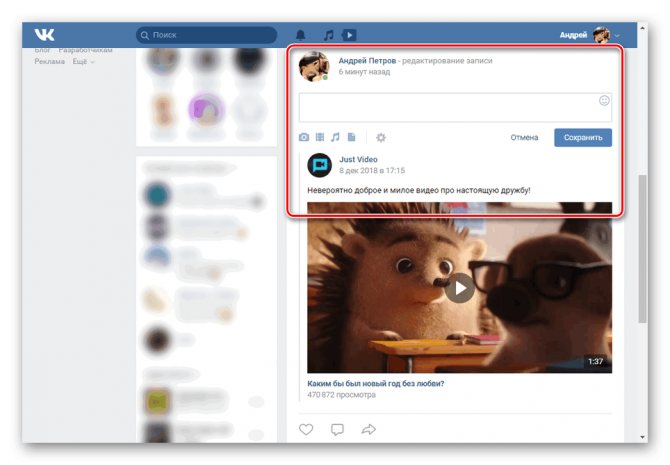This screenshot has width=670, height=465.
Task: Open the emoji smiley picker
Action: [604, 101]
